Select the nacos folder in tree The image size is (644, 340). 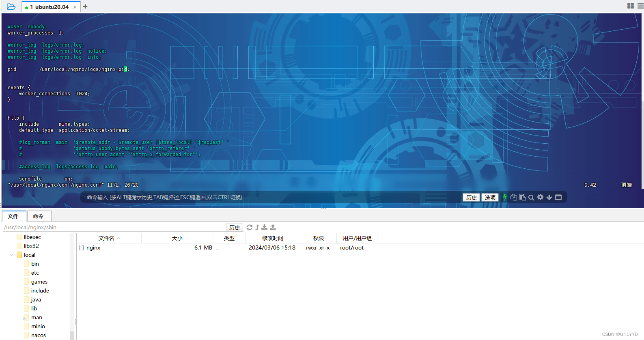39,335
